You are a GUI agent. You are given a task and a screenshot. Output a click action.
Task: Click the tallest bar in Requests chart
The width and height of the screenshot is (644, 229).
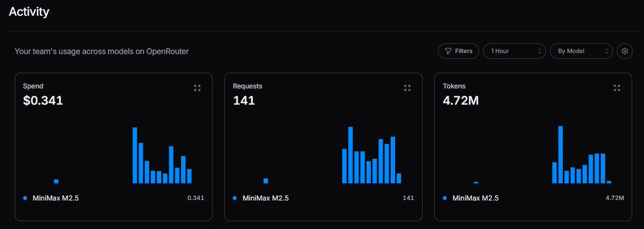[350, 155]
